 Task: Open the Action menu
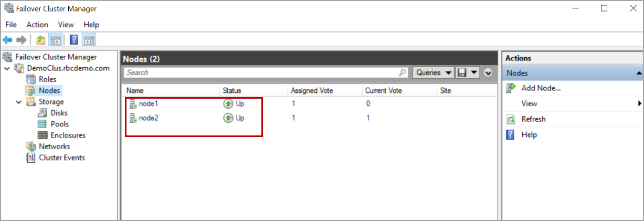(37, 25)
